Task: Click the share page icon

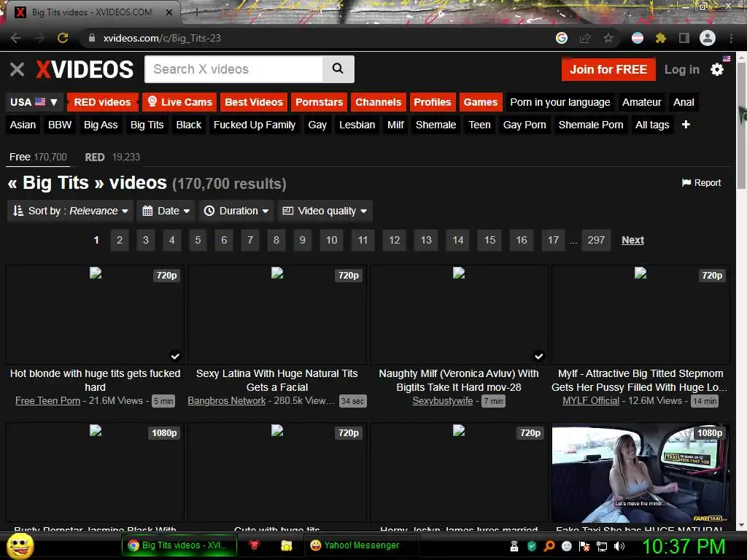Action: click(585, 38)
